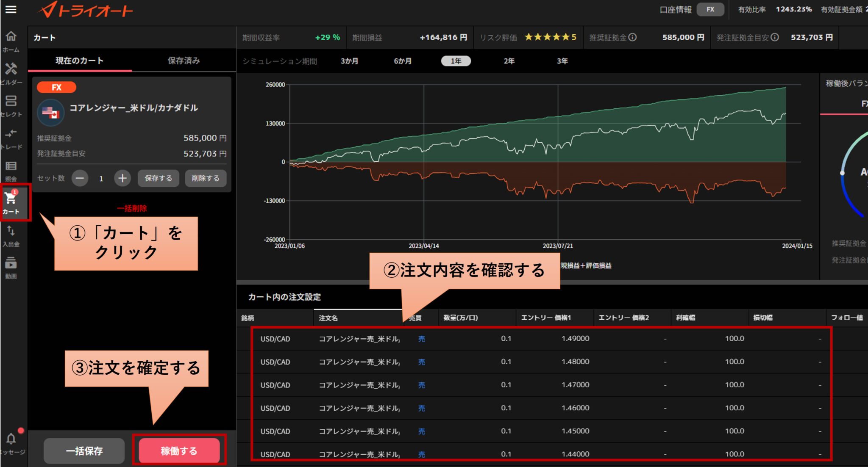Click the 期間収益率 +29 % value
The image size is (868, 467).
tap(328, 37)
